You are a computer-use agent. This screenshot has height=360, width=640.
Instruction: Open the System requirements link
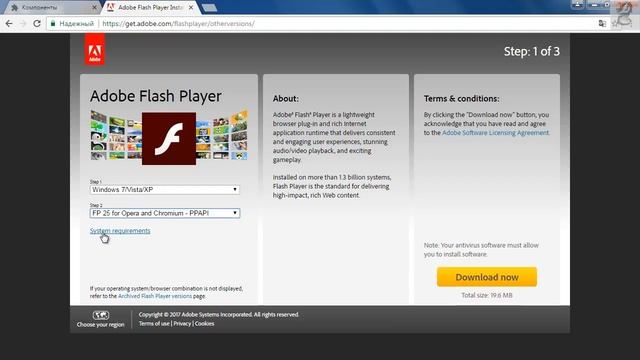tap(120, 231)
